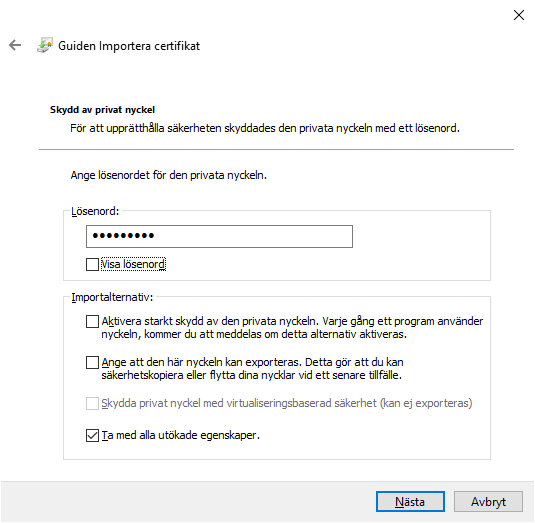Click the Ange lösenordet för den privata nyckeln text
This screenshot has height=523, width=535.
[169, 175]
